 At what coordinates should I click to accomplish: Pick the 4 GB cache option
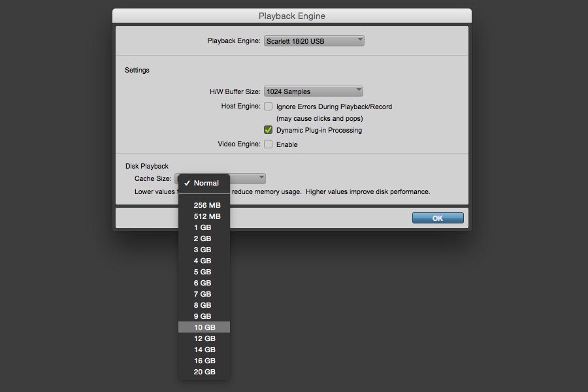(x=203, y=261)
